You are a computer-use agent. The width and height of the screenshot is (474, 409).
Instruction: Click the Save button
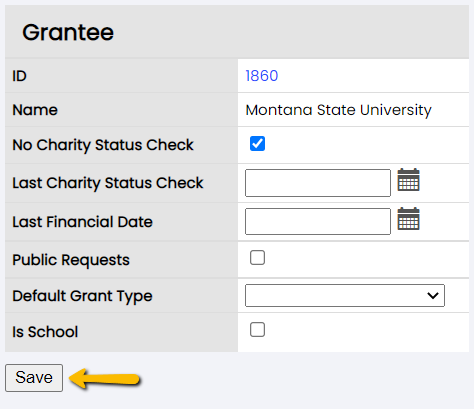tap(34, 378)
